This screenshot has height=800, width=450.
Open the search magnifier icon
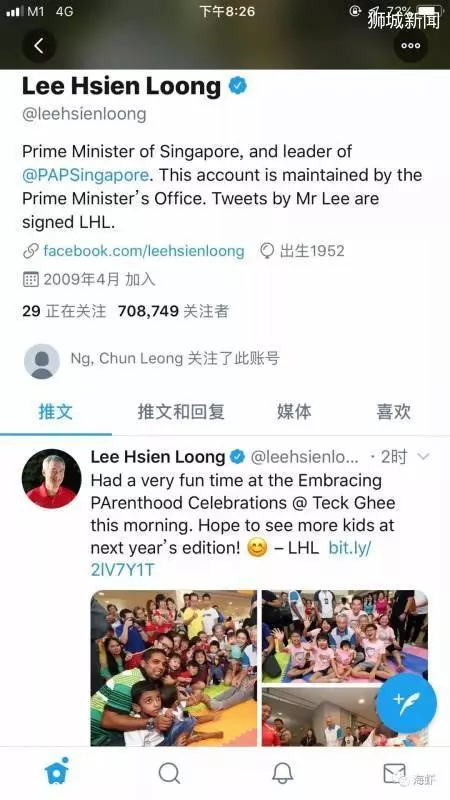[169, 773]
